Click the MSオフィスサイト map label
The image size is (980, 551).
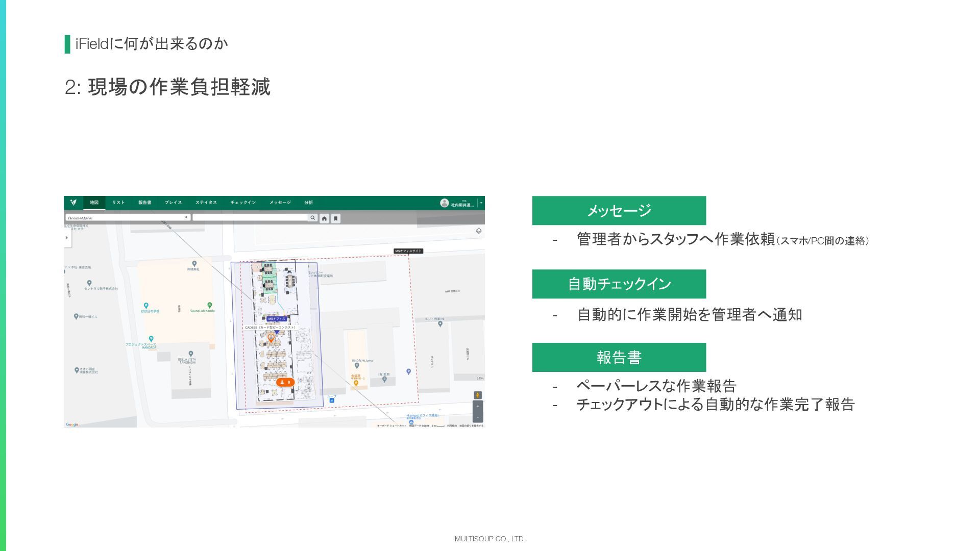(408, 251)
